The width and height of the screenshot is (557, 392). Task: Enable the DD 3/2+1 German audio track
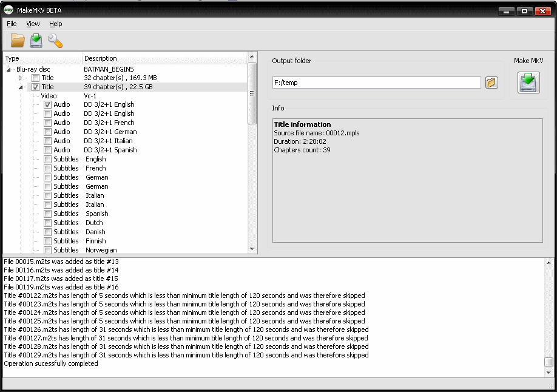pyautogui.click(x=47, y=132)
